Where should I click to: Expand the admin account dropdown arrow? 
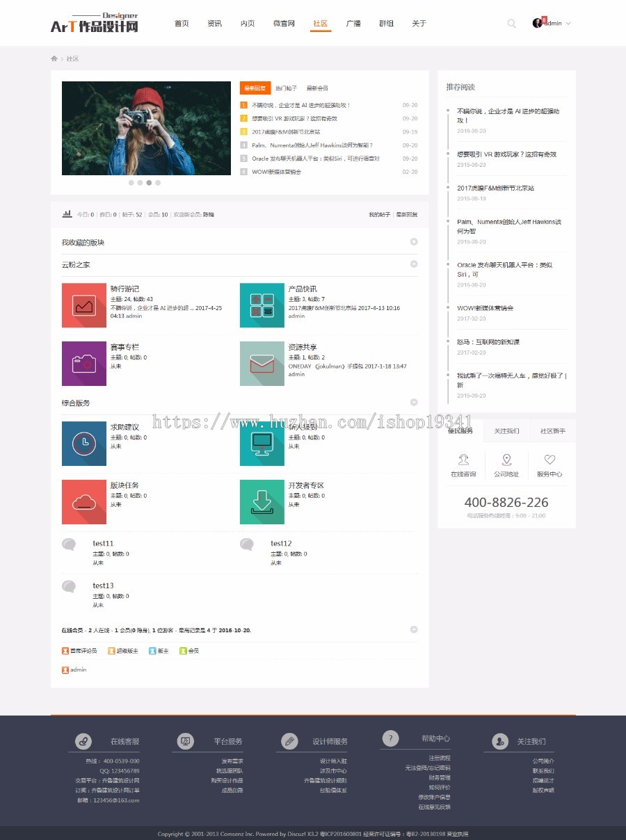[570, 23]
